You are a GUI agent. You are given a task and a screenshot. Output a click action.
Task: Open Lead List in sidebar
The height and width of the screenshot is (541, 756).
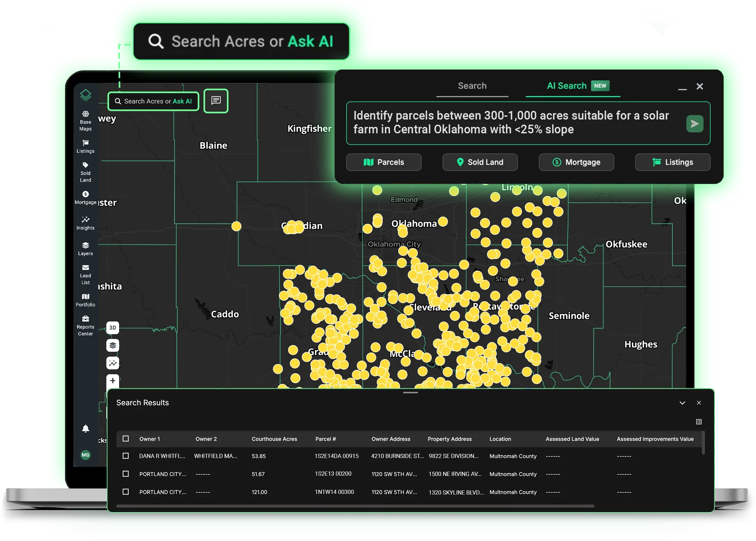click(85, 275)
